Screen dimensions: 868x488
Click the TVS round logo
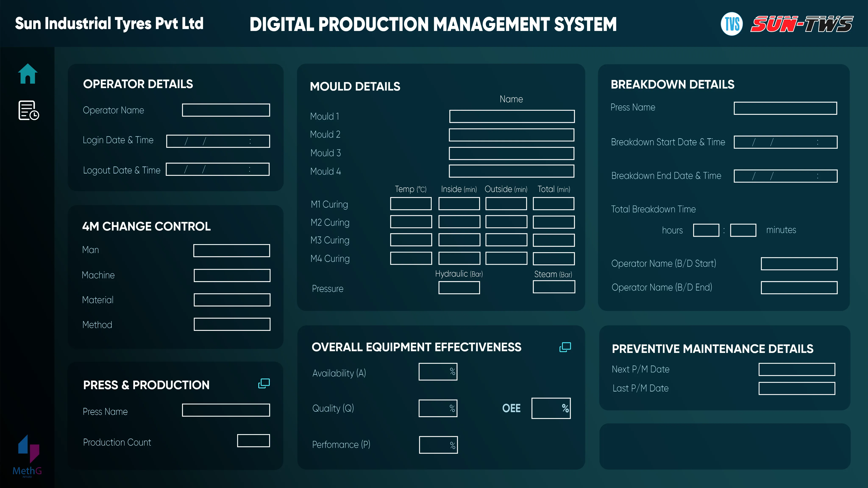coord(732,24)
